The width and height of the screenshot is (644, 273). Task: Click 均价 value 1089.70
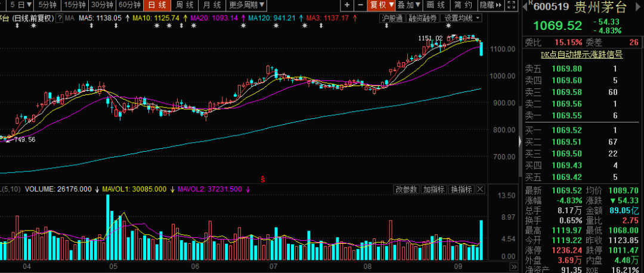tap(624, 191)
